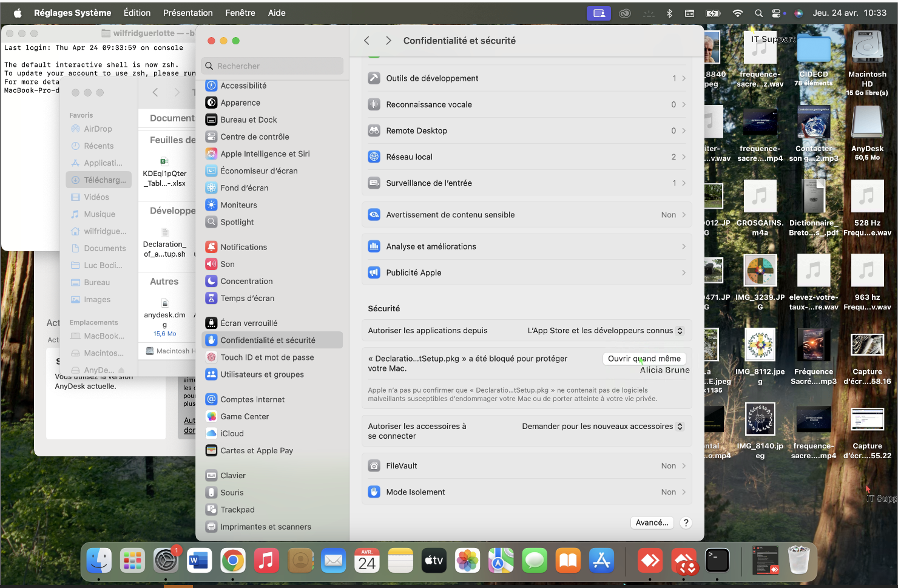Open the Autoriser les accessoires dropdown
This screenshot has width=898, height=588.
pyautogui.click(x=603, y=427)
